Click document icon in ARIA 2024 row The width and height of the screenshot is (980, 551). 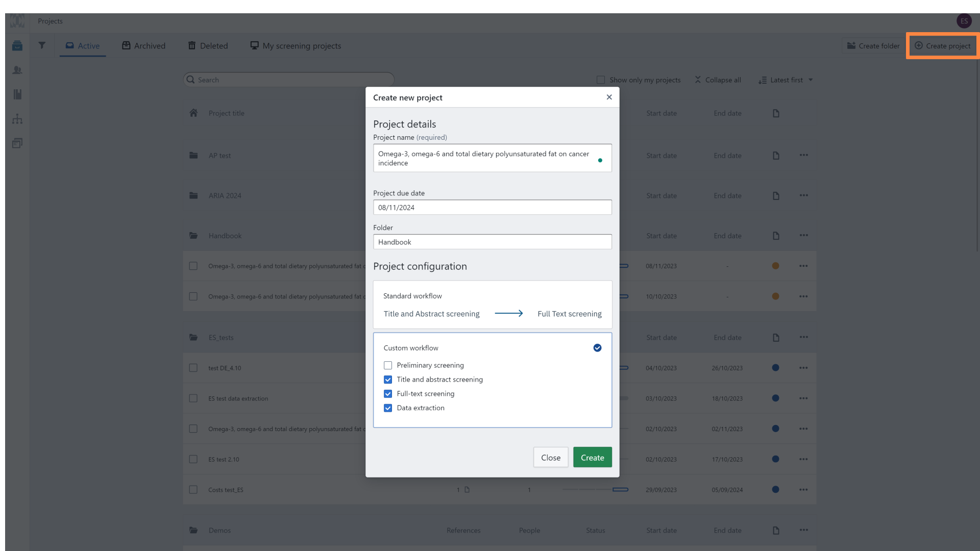tap(776, 196)
